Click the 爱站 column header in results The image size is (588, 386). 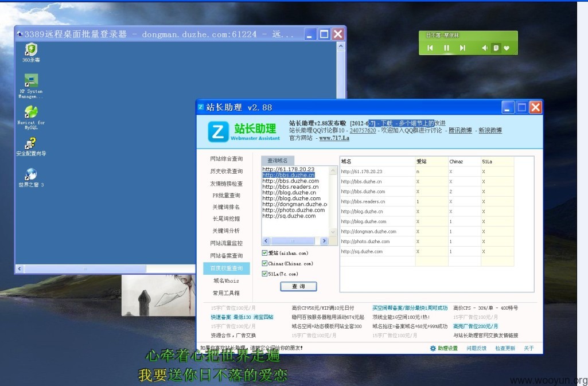point(431,162)
